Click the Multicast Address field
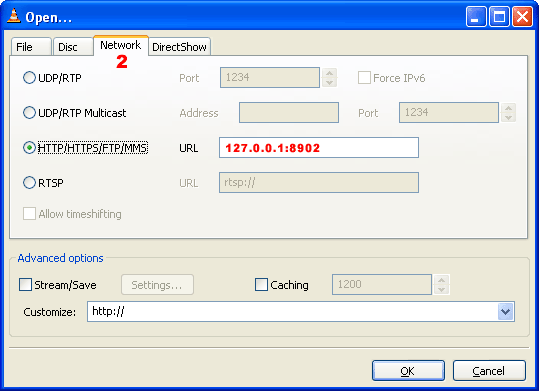The height and width of the screenshot is (391, 539). (289, 112)
